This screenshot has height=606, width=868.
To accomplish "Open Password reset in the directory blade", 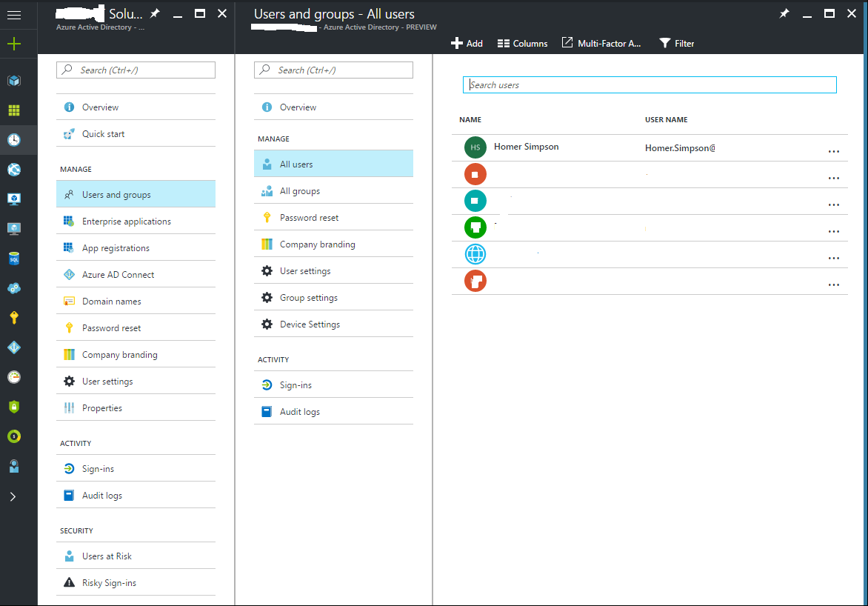I will [x=136, y=327].
